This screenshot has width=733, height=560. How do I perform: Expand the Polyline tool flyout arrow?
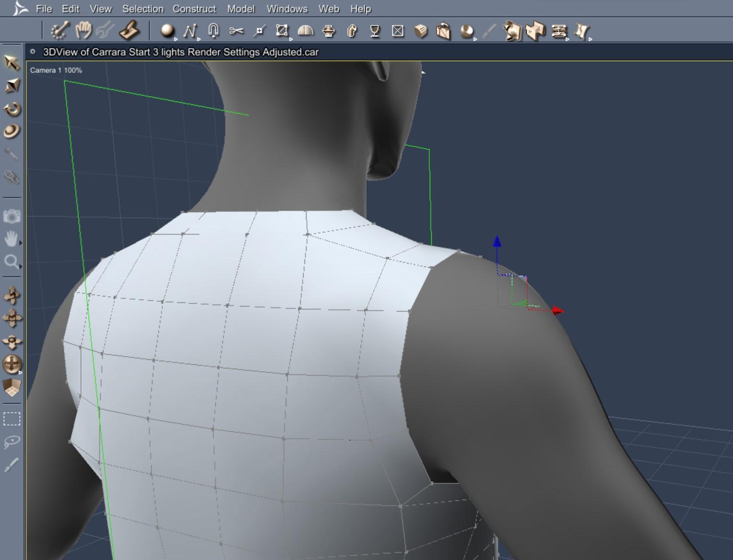[x=199, y=39]
